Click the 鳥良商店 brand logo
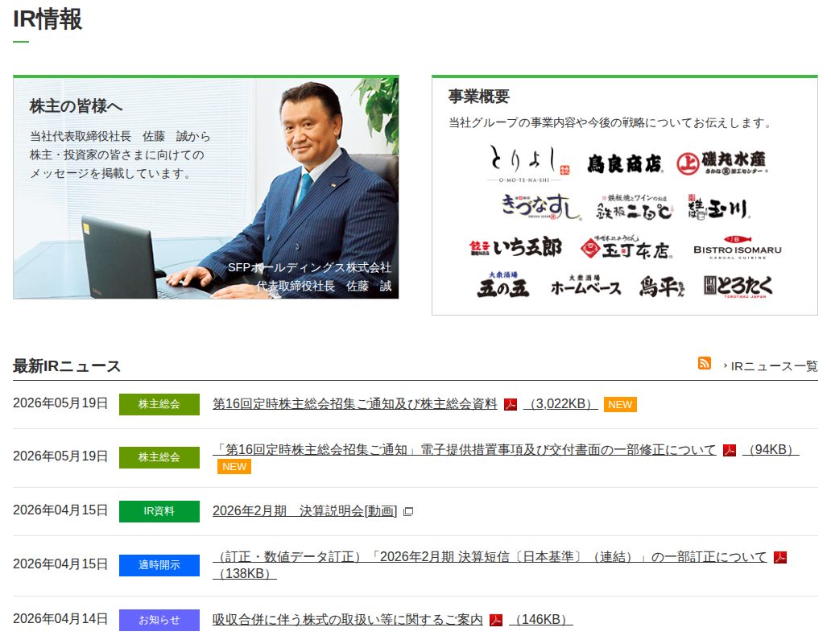 [x=624, y=164]
